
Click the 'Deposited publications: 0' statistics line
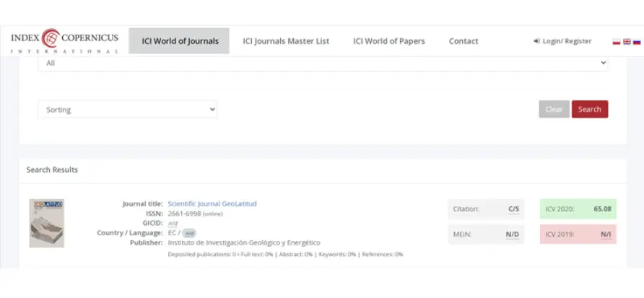(285, 255)
